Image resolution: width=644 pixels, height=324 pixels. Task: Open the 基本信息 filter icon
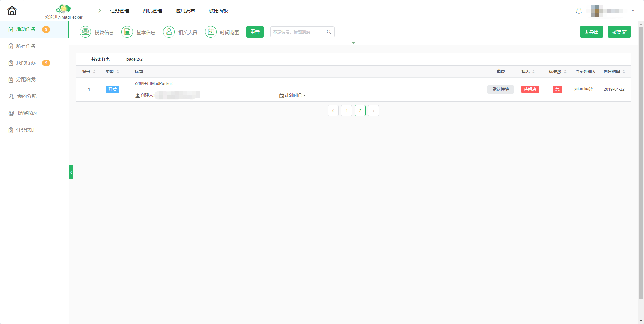(x=127, y=32)
